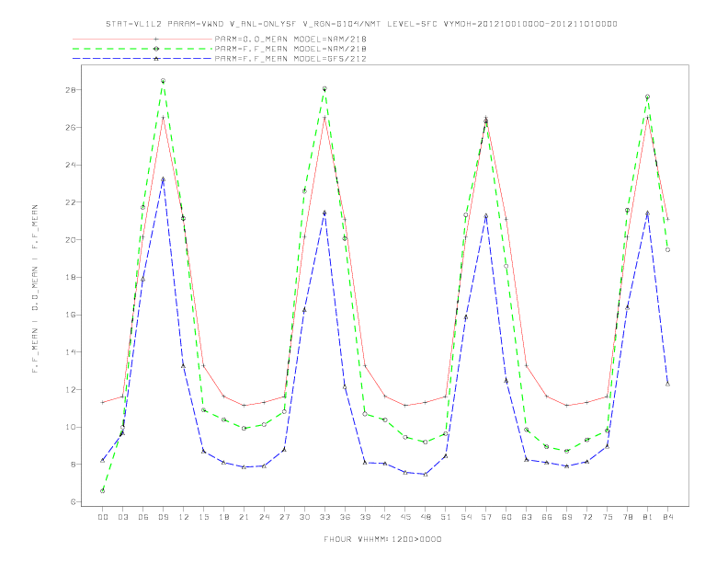Click the x-axis tick label 12
728x563 pixels.
click(184, 517)
